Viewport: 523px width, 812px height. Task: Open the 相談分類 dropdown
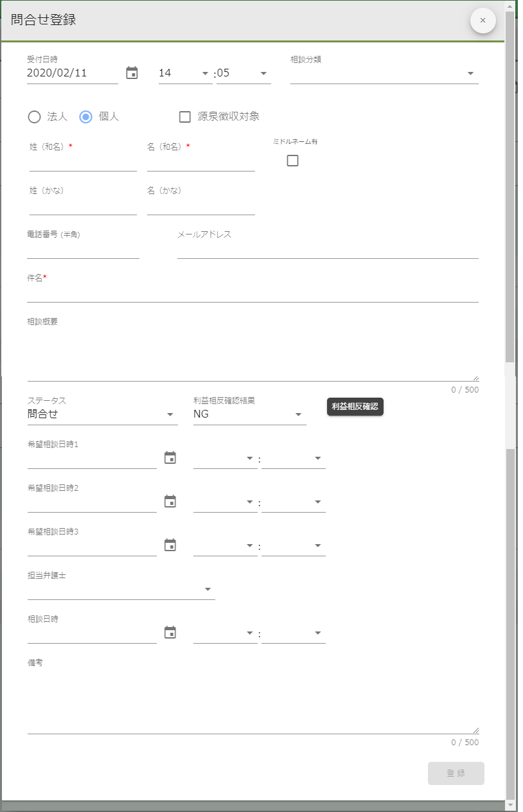pos(470,73)
